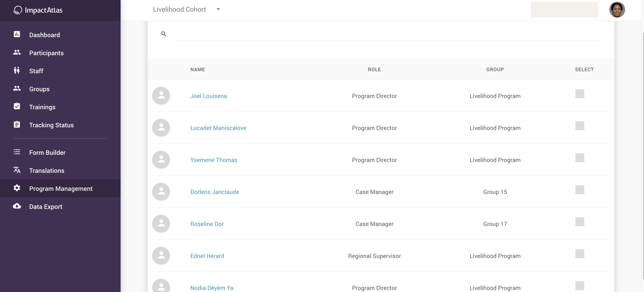The height and width of the screenshot is (292, 644).
Task: Click the ImpactAtlas logo
Action: pyautogui.click(x=38, y=10)
